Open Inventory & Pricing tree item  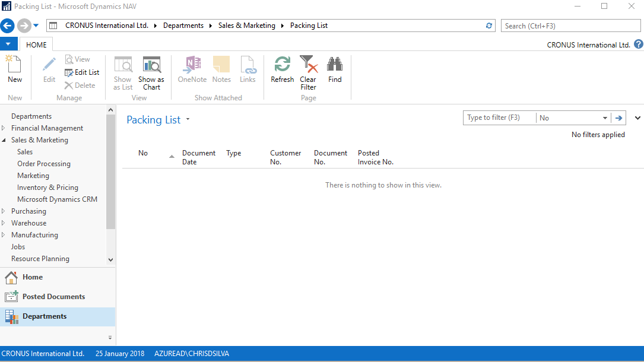47,188
